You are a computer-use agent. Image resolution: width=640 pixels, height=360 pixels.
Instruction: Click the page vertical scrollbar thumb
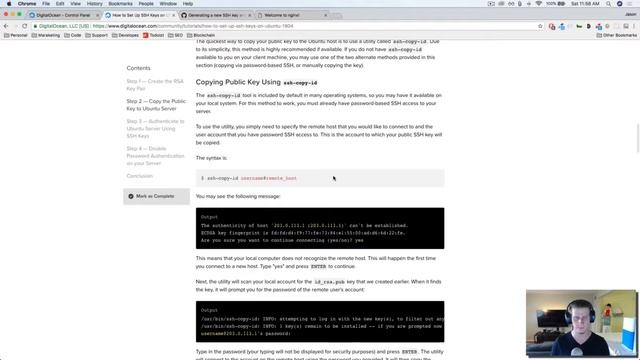coord(638,138)
